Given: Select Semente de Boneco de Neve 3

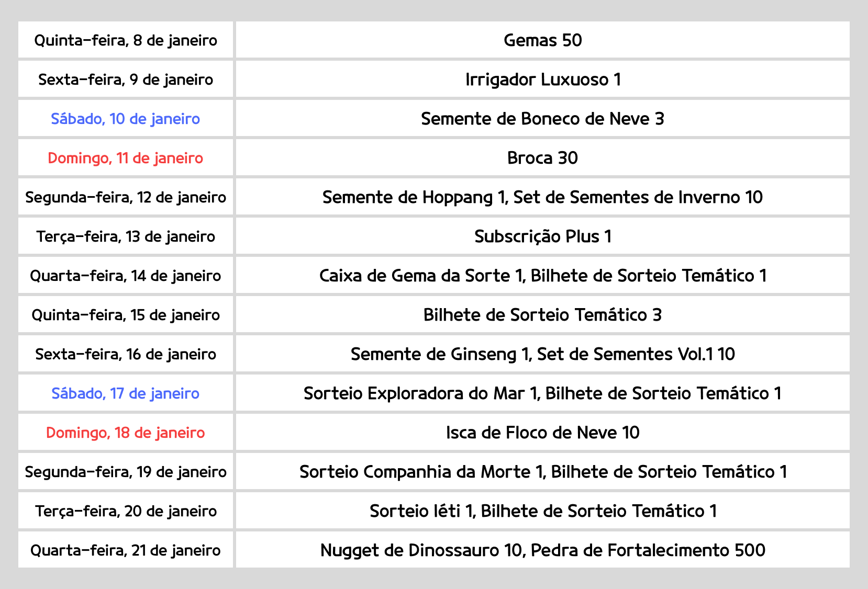Looking at the screenshot, I should 542,119.
